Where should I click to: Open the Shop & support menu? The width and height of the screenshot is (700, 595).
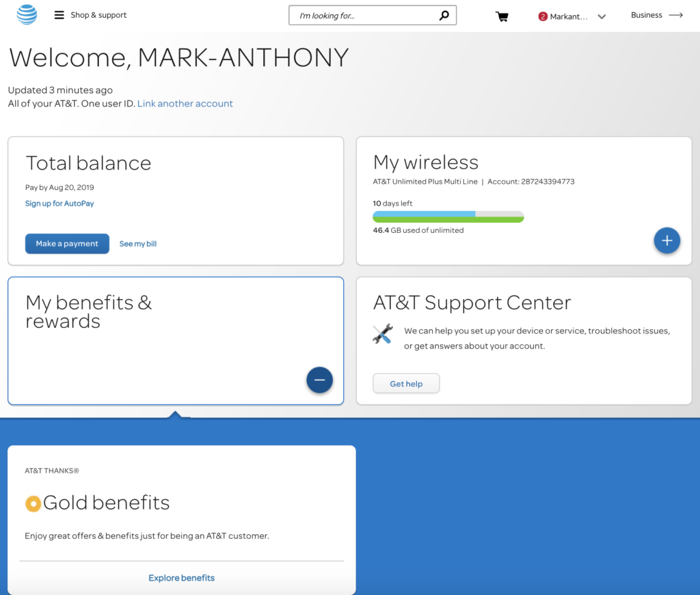pyautogui.click(x=98, y=15)
